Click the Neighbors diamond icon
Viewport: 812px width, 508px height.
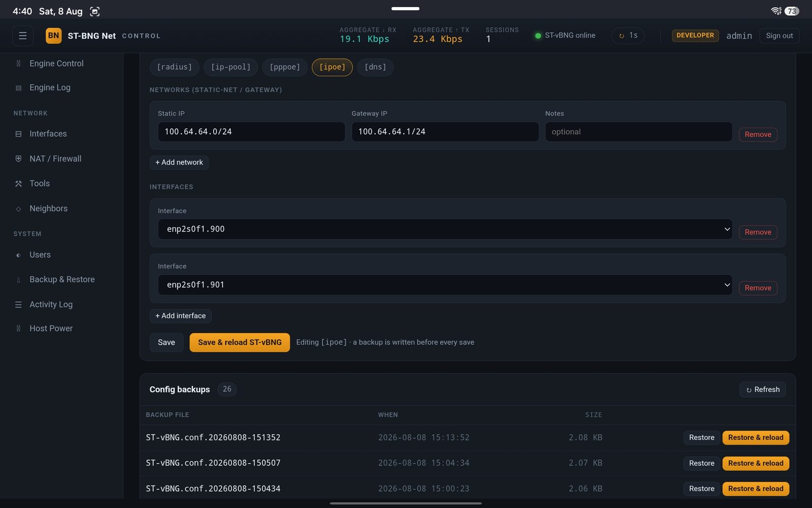point(18,209)
